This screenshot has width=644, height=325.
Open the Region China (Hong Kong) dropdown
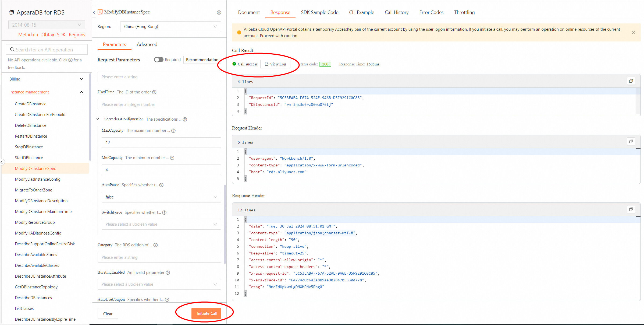click(170, 27)
